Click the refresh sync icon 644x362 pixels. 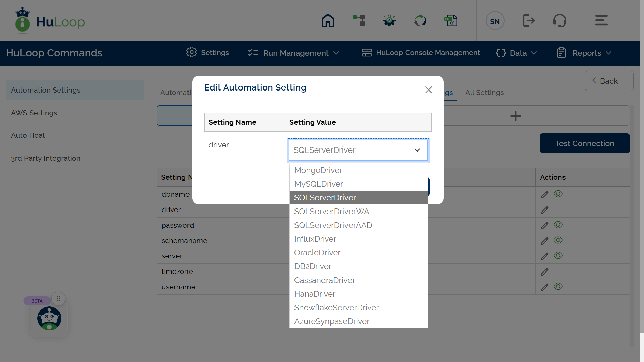(420, 21)
